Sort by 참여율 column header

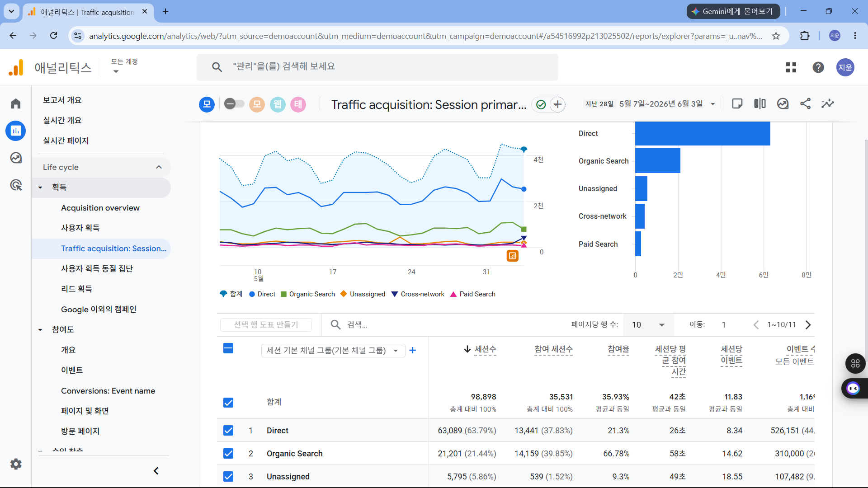618,349
